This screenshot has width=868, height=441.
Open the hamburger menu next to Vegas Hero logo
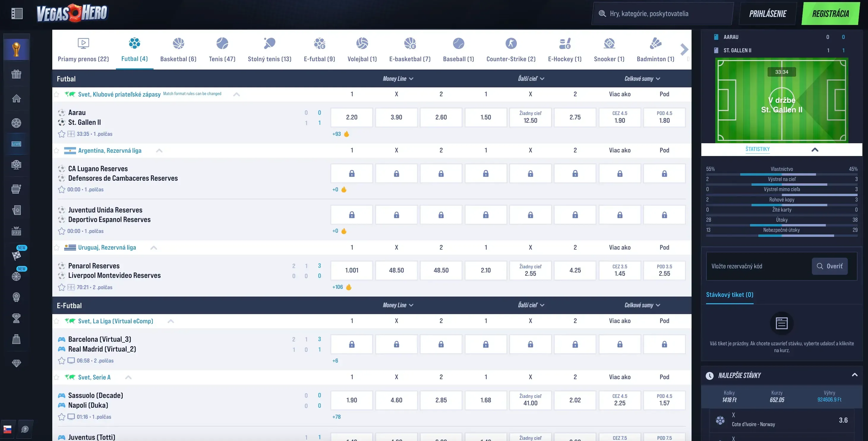click(17, 13)
